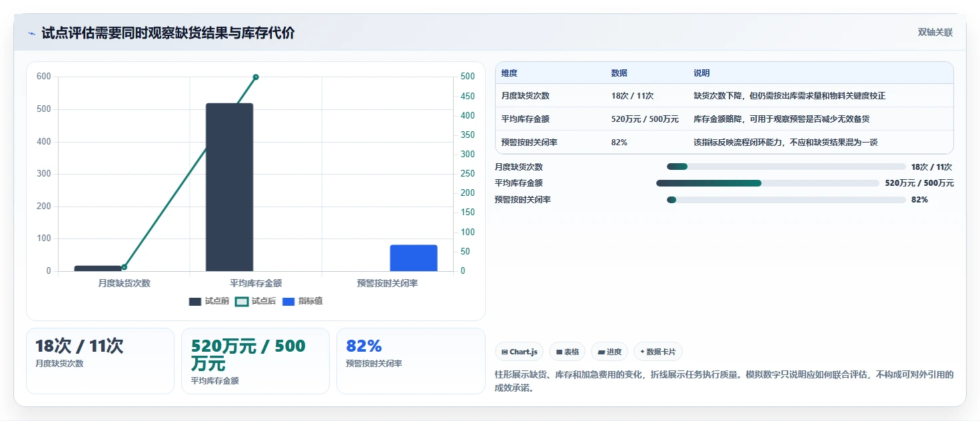
Task: Click the 说明 table column header
Action: point(702,73)
